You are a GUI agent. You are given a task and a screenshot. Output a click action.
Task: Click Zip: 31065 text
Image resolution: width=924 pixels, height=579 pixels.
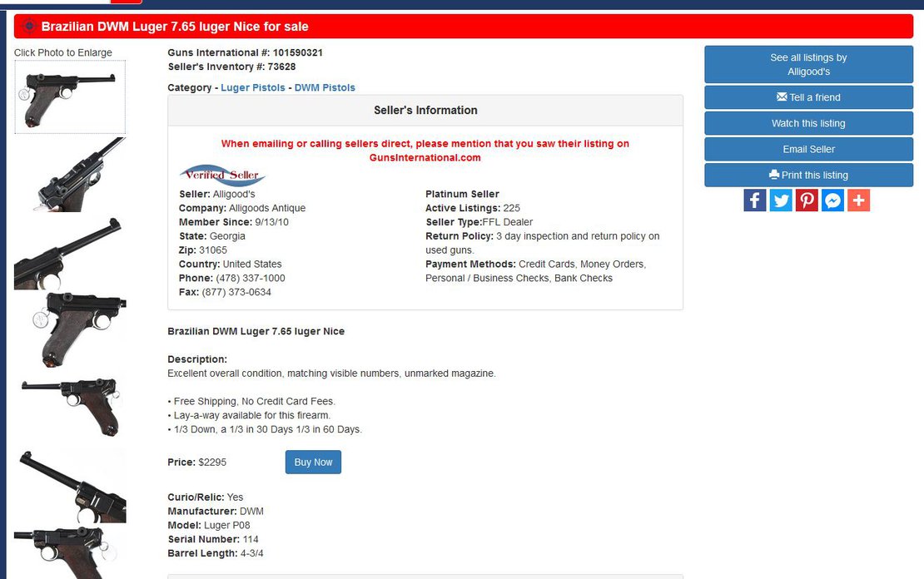[203, 250]
